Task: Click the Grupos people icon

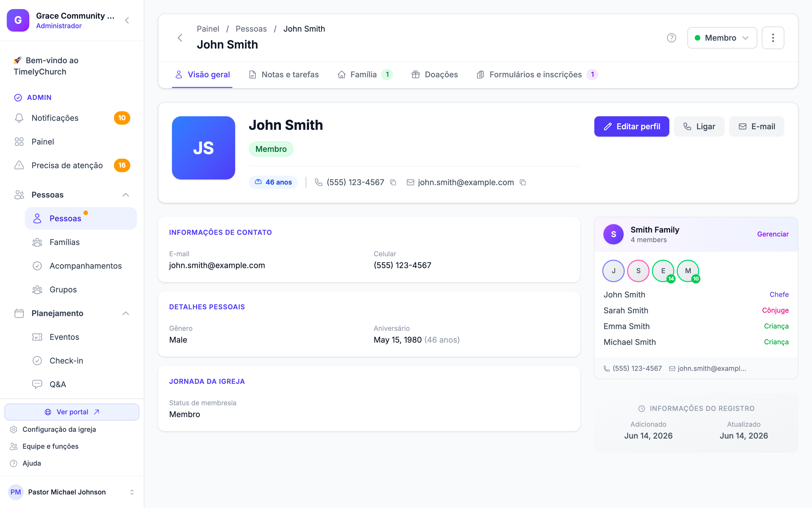Action: pos(37,290)
